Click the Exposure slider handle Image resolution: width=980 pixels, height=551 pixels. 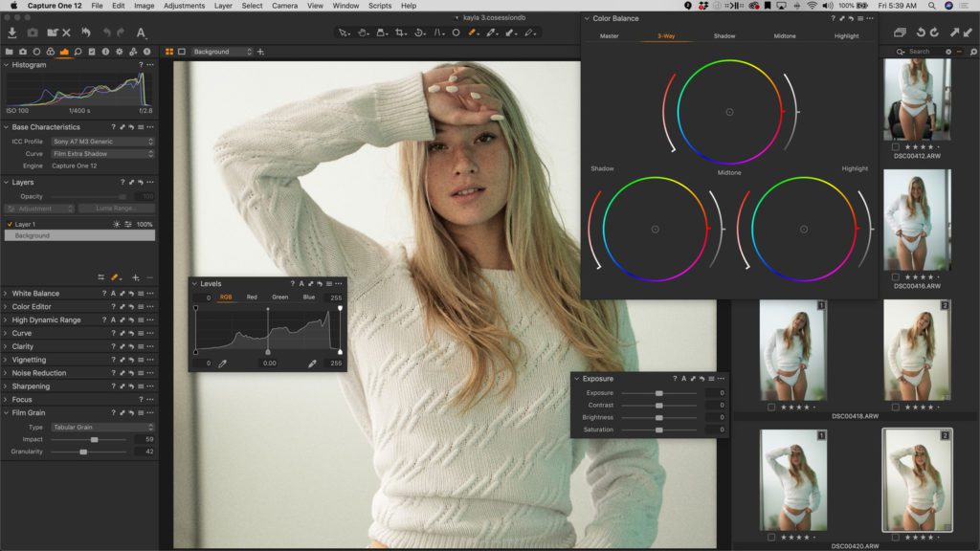coord(658,393)
